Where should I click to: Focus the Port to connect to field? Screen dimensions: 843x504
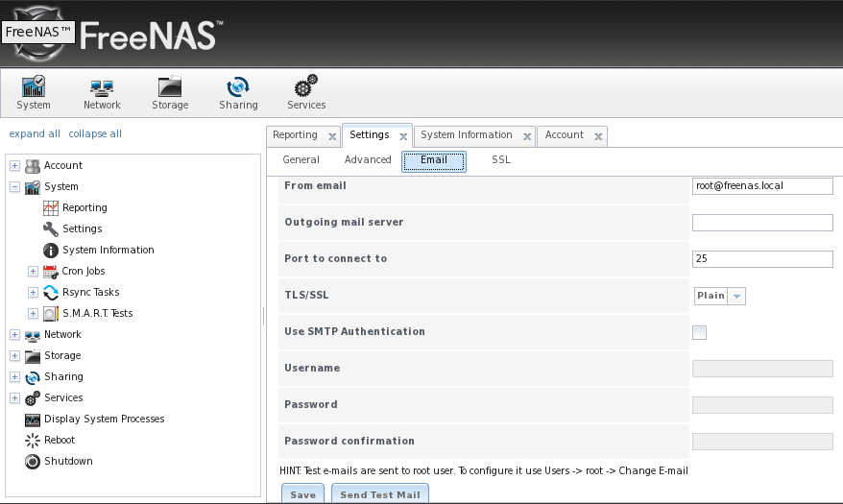pos(762,259)
